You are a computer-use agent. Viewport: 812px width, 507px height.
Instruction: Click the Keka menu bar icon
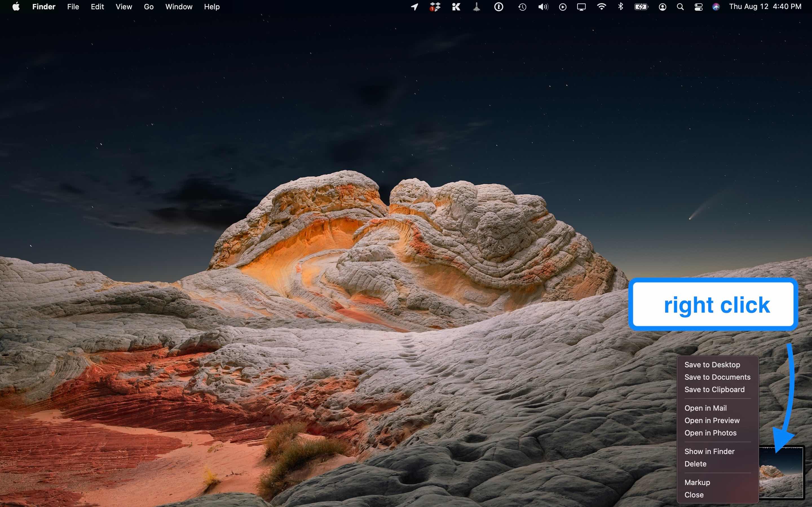(x=455, y=6)
